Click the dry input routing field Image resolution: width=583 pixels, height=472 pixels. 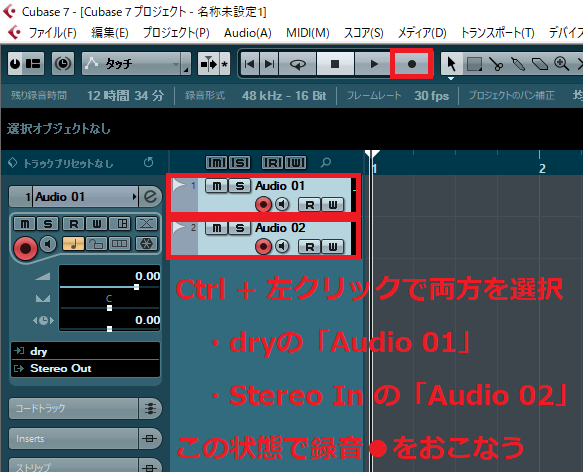[86, 351]
